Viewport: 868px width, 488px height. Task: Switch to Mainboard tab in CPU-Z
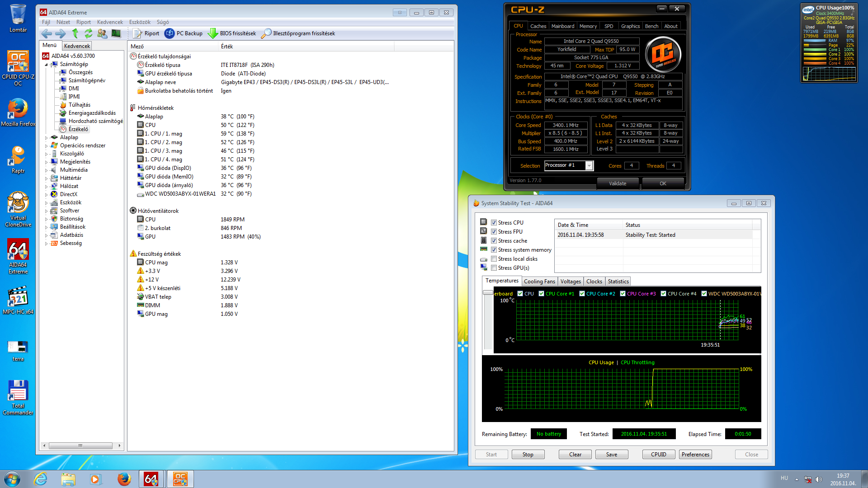click(563, 26)
